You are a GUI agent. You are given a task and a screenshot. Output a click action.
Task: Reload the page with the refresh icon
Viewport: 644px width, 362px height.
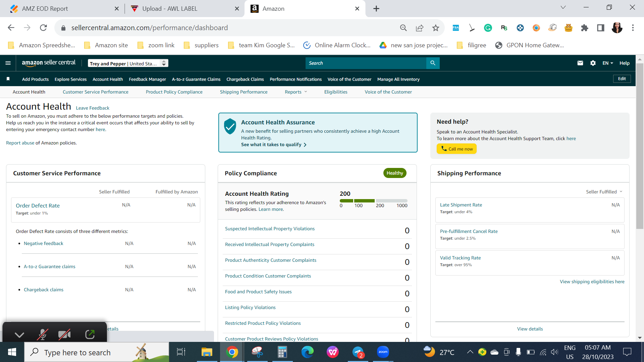(x=43, y=28)
